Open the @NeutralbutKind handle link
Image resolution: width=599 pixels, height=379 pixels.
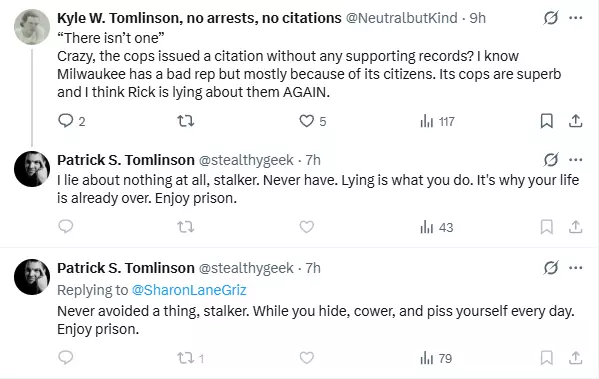click(x=401, y=18)
